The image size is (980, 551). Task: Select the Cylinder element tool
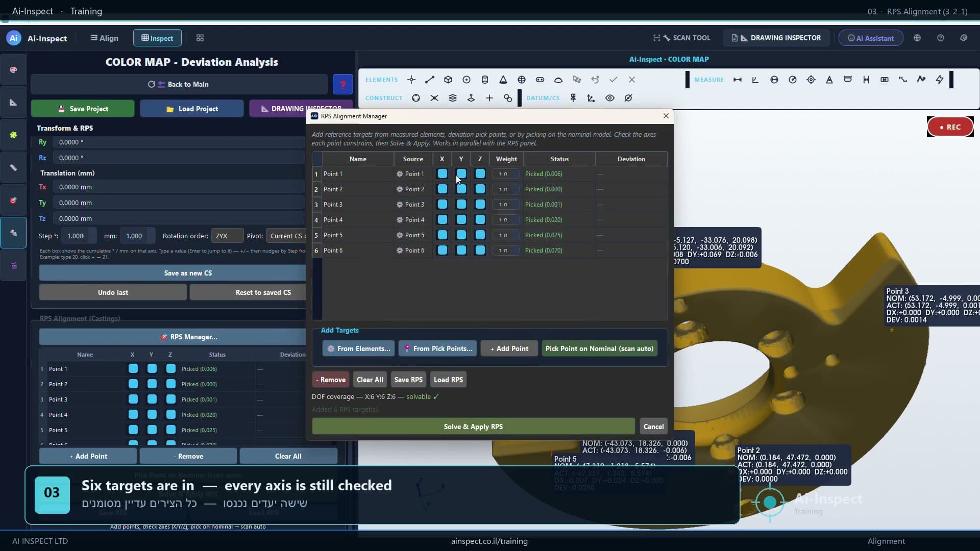click(x=484, y=80)
